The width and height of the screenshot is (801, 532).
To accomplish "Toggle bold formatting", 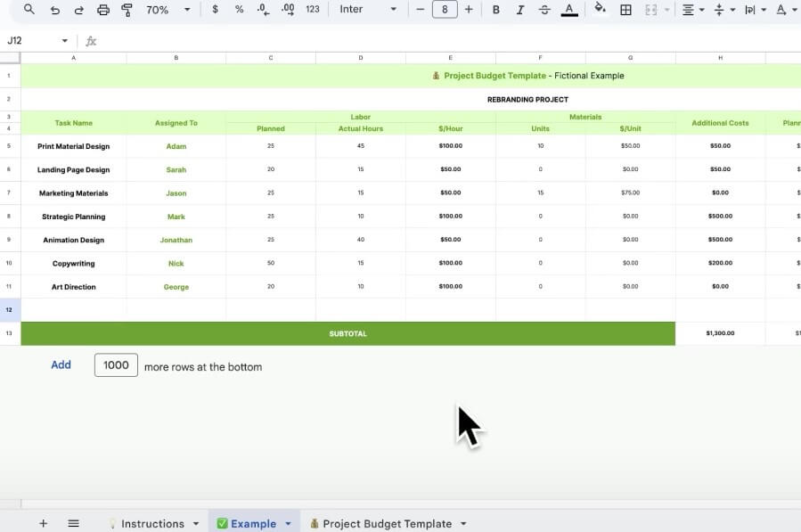I will [496, 10].
